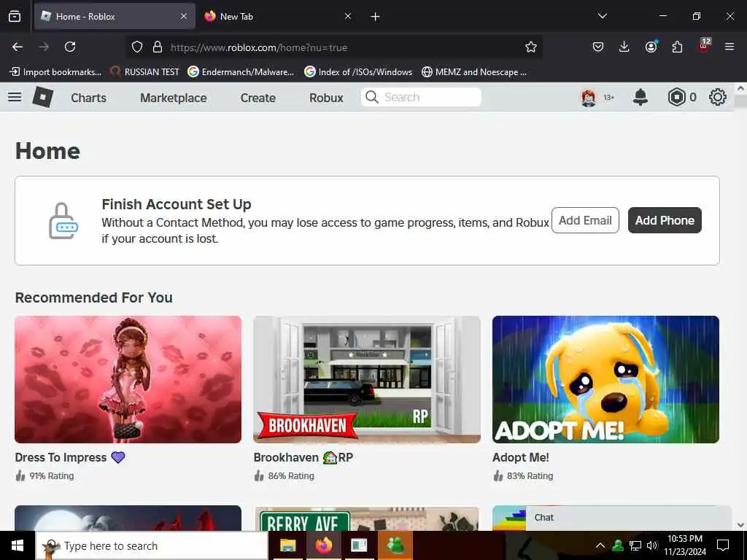The height and width of the screenshot is (560, 747).
Task: List all tabs with the dropdown arrow
Action: [602, 16]
